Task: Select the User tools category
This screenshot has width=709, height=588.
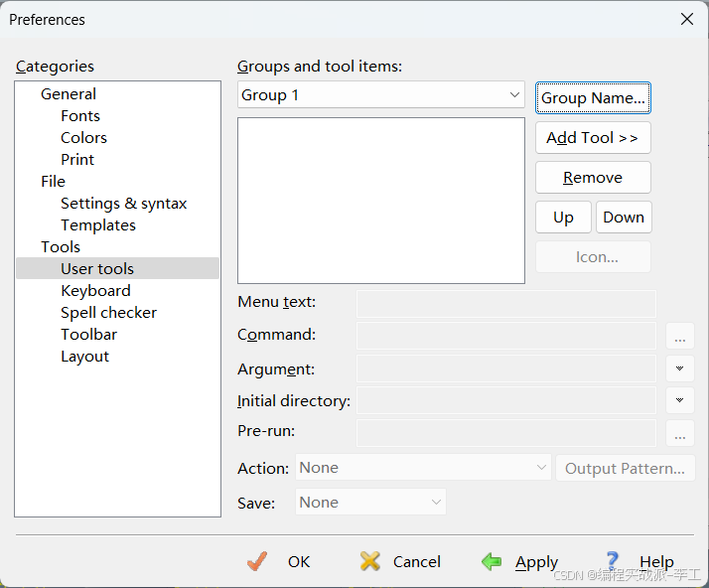Action: pos(117,268)
